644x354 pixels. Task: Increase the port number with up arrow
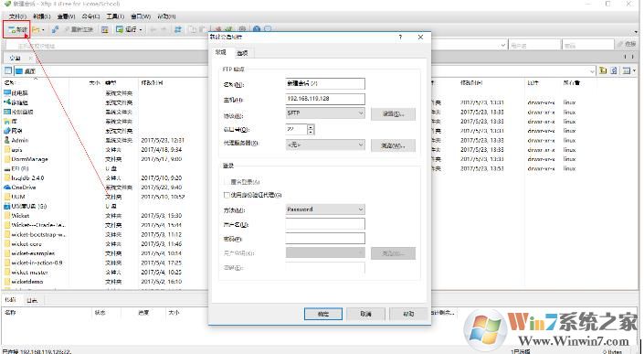tap(311, 127)
